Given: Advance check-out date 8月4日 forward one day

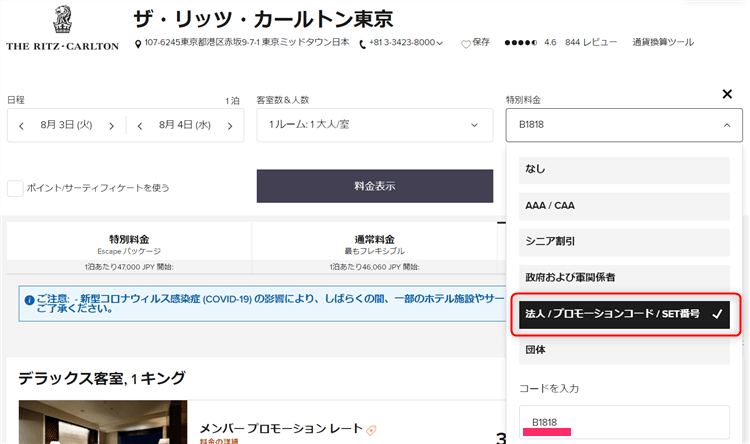Looking at the screenshot, I should (x=229, y=126).
